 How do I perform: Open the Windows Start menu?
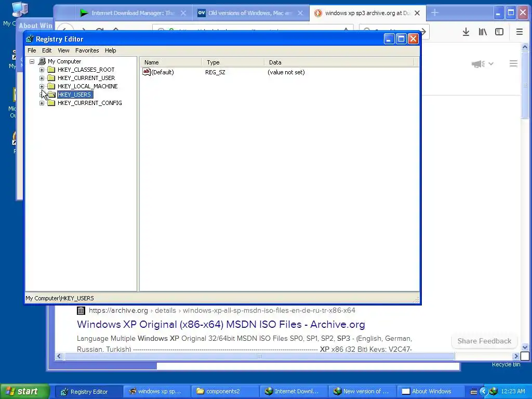(x=24, y=391)
